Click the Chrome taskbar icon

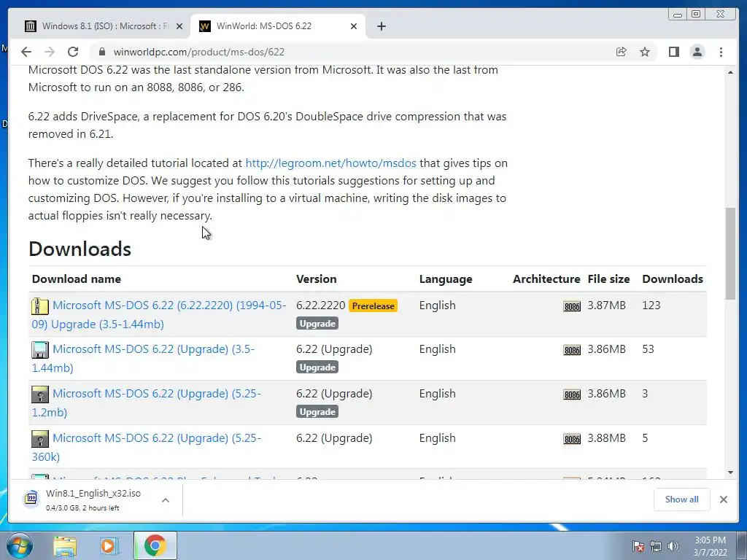[155, 545]
